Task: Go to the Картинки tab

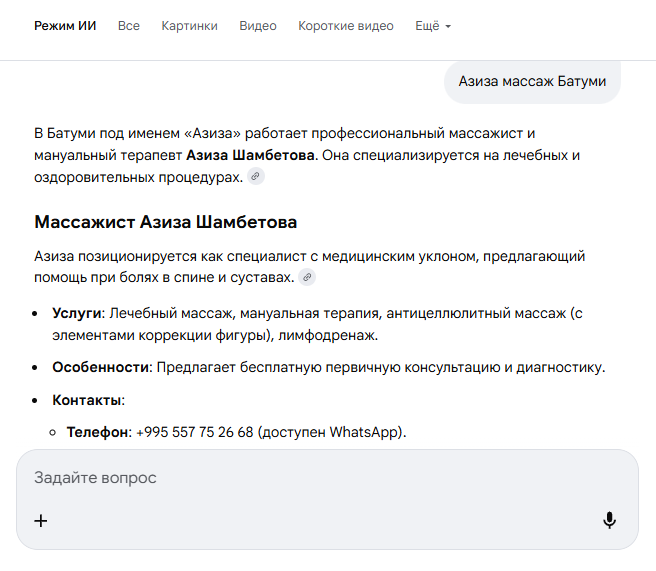Action: click(x=189, y=26)
